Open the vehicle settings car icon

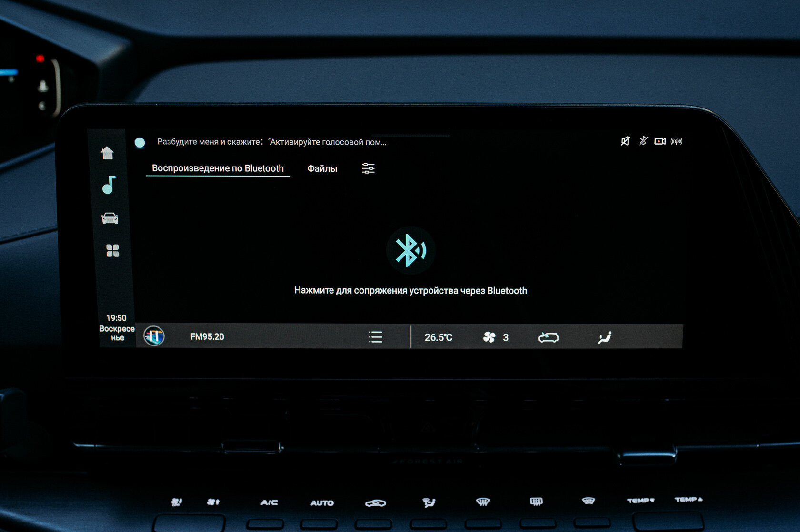point(110,218)
